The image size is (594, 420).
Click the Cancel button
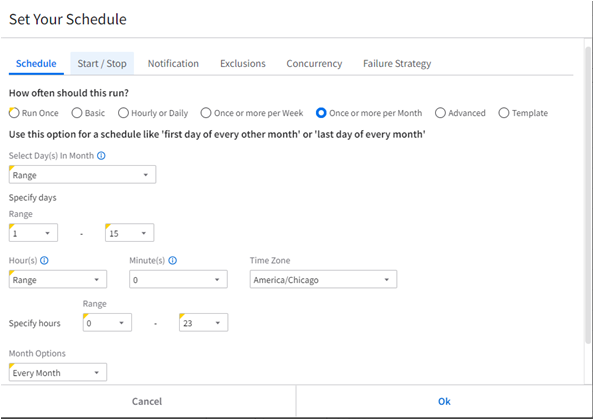(147, 401)
